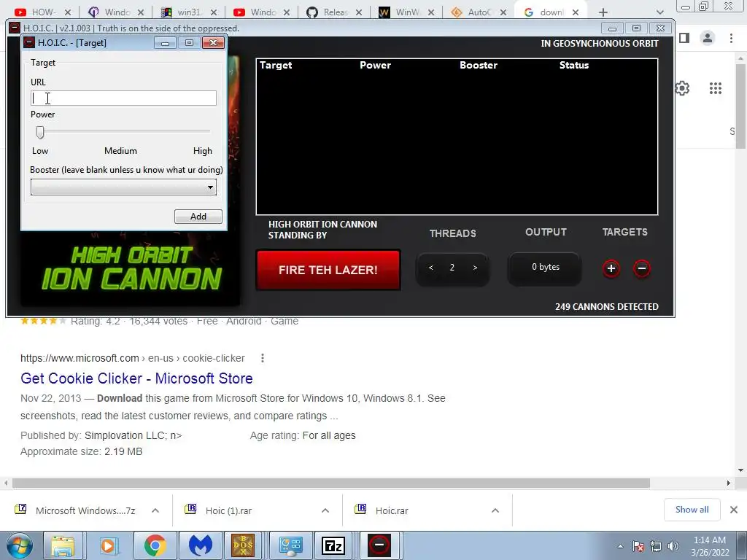Decrease threads with left arrow

(430, 268)
